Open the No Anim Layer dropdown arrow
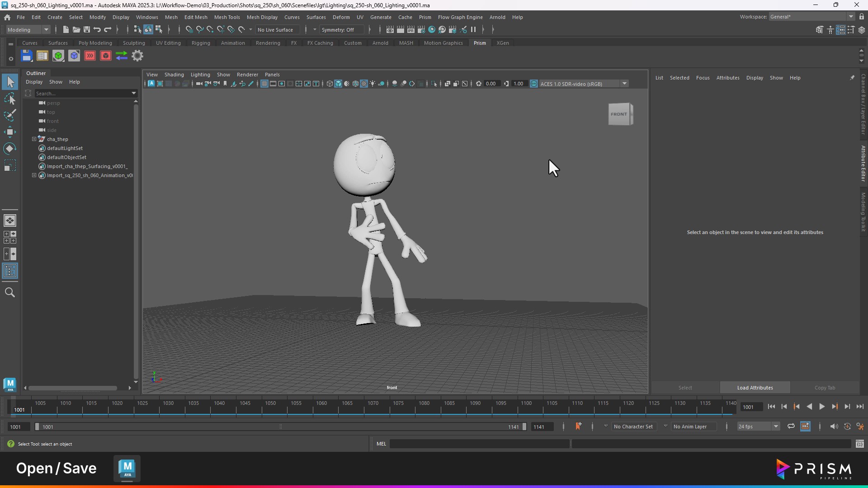The height and width of the screenshot is (488, 868). (665, 426)
